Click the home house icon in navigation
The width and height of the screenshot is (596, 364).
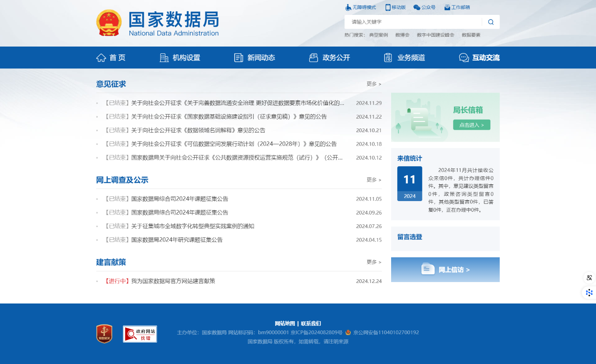point(101,58)
